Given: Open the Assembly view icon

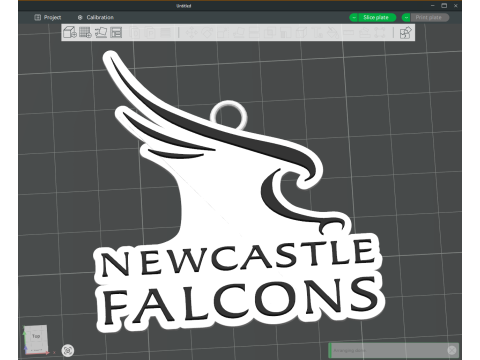Looking at the screenshot, I should point(406,32).
